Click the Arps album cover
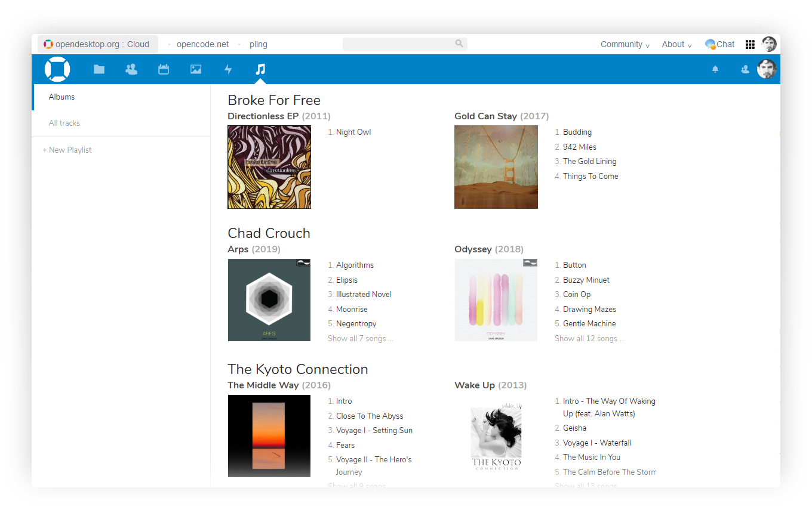812x513 pixels. click(269, 300)
